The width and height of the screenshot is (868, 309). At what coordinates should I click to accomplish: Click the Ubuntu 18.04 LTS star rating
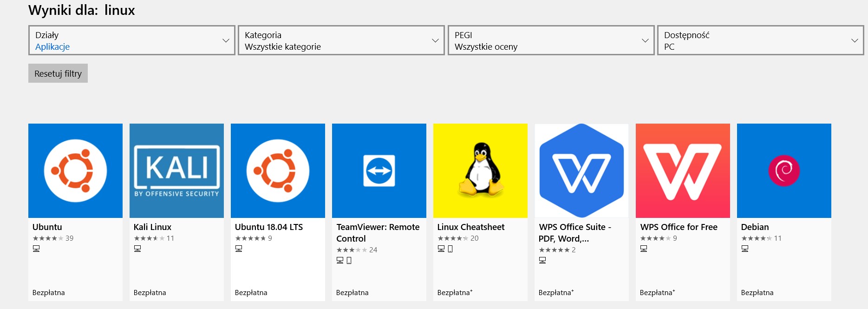tap(250, 238)
